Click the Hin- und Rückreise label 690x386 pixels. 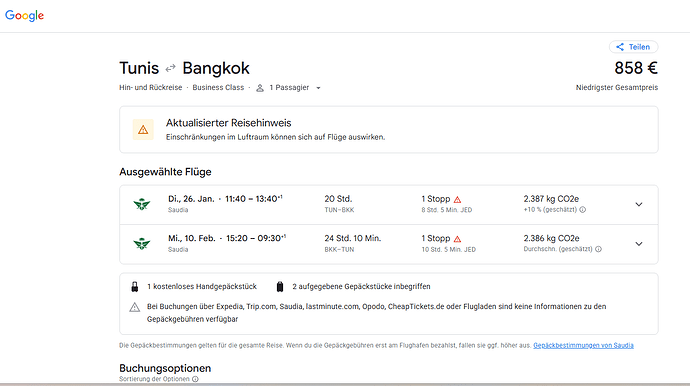tap(150, 88)
